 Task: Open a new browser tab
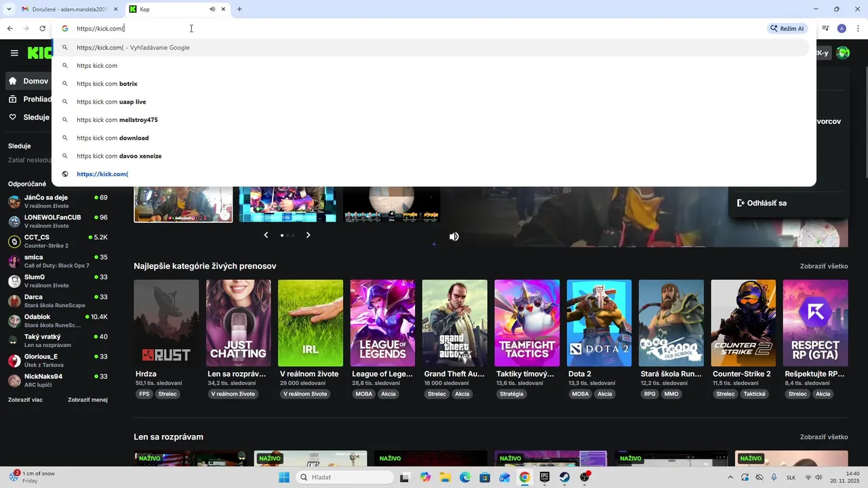(239, 9)
